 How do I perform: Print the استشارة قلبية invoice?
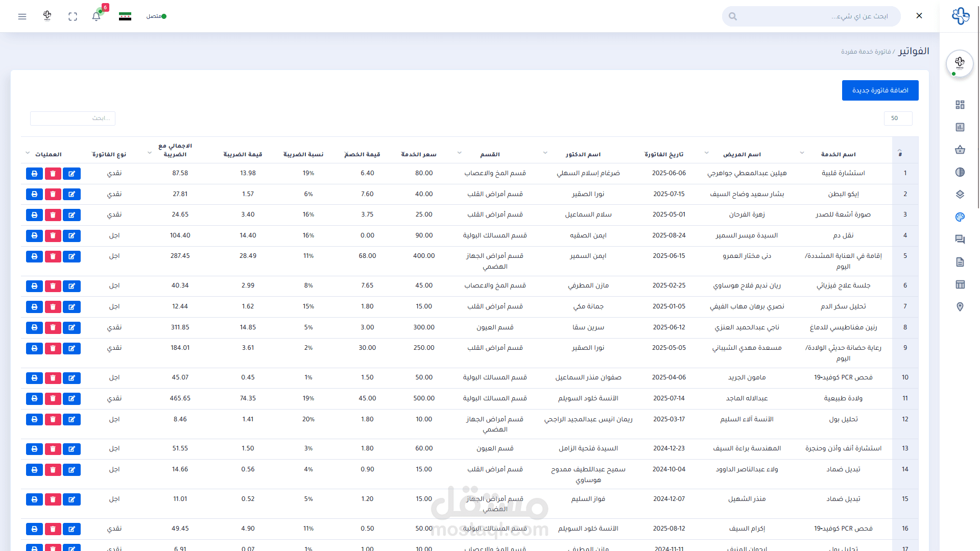pos(34,174)
